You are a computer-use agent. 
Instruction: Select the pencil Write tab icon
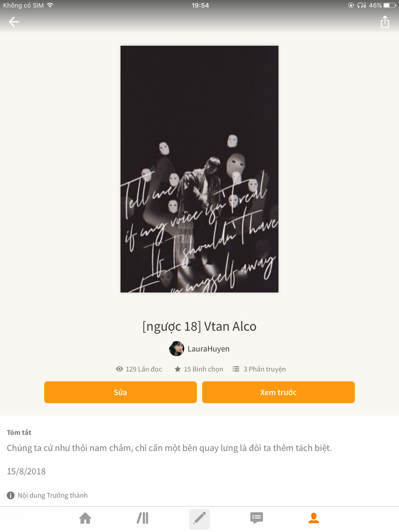click(199, 519)
